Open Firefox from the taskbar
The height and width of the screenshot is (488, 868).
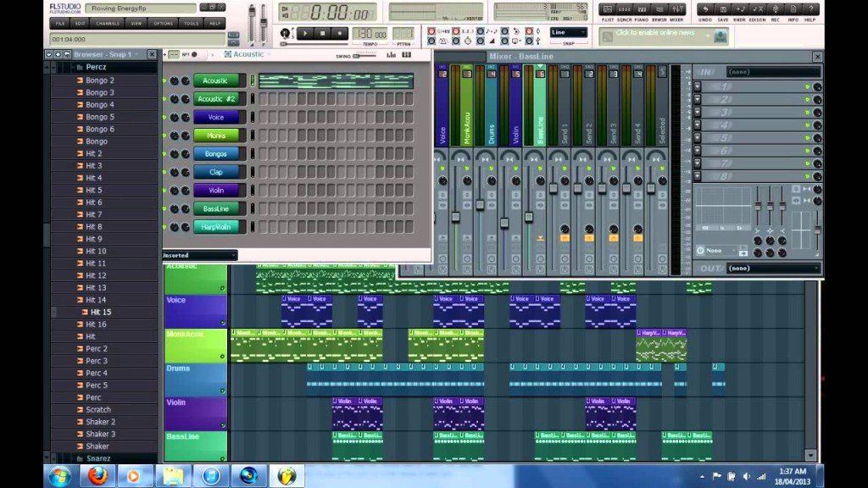97,476
